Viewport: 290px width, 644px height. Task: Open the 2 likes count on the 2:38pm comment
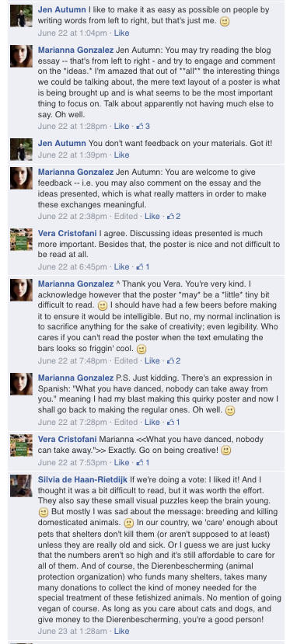(x=173, y=216)
